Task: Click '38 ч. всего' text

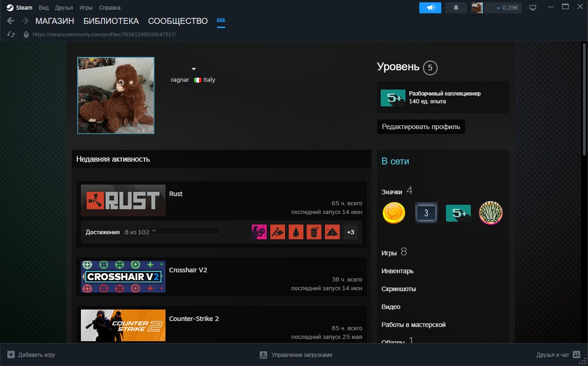Action: (347, 279)
